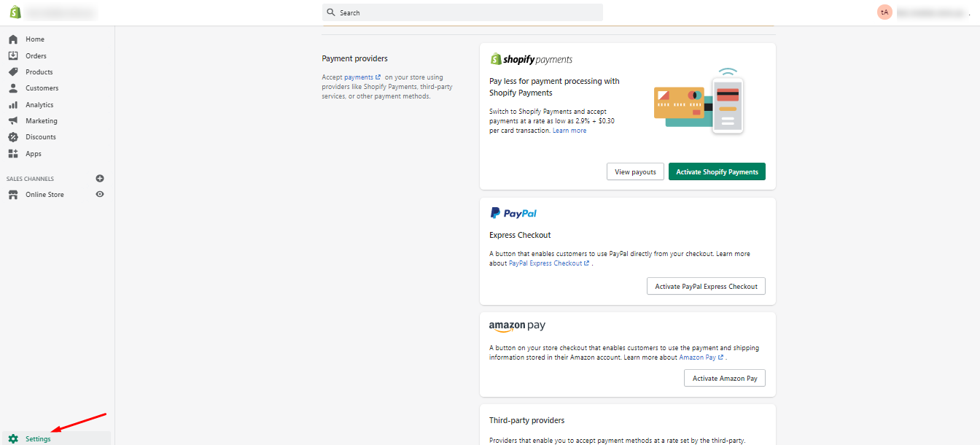Image resolution: width=980 pixels, height=445 pixels.
Task: Open Products in sidebar
Action: 39,71
